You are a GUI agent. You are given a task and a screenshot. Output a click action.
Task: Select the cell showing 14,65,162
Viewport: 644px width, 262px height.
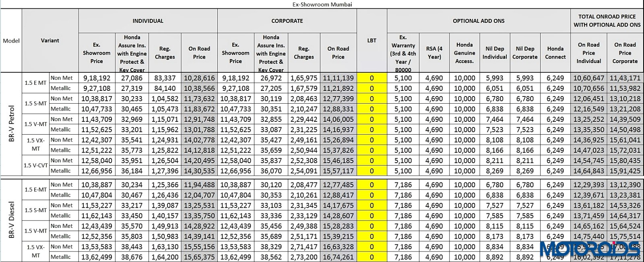click(x=588, y=226)
